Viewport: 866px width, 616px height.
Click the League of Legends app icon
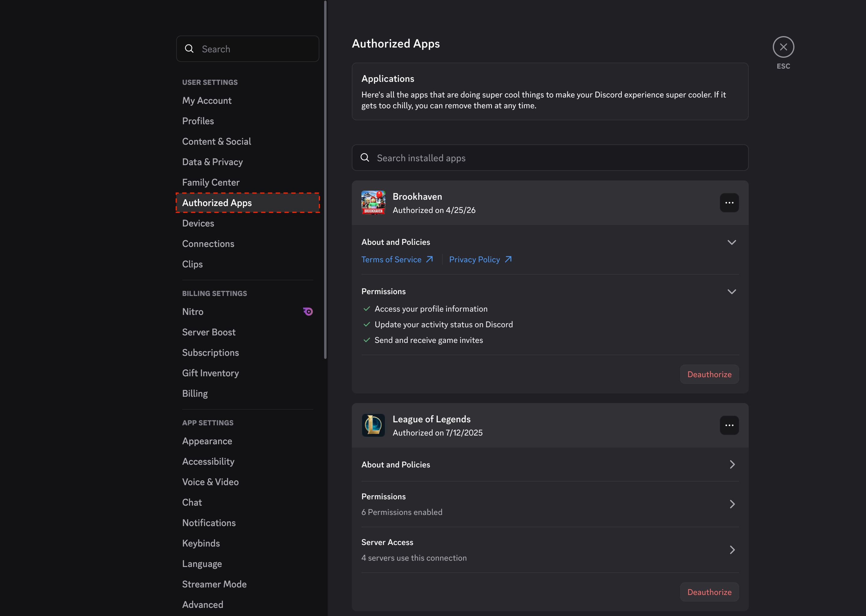pos(373,425)
